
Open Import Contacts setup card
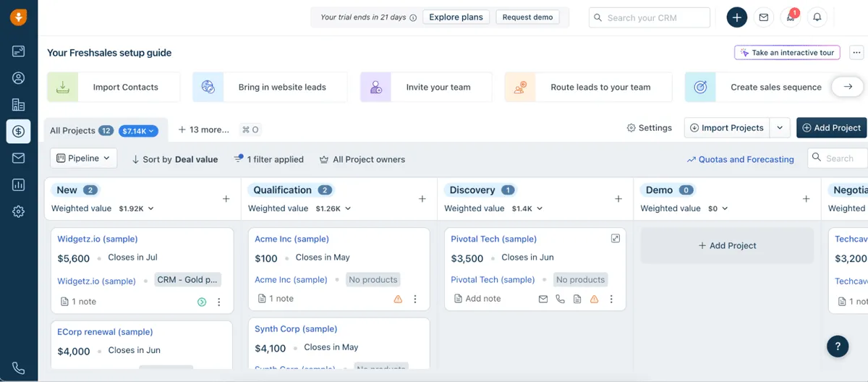pyautogui.click(x=114, y=87)
